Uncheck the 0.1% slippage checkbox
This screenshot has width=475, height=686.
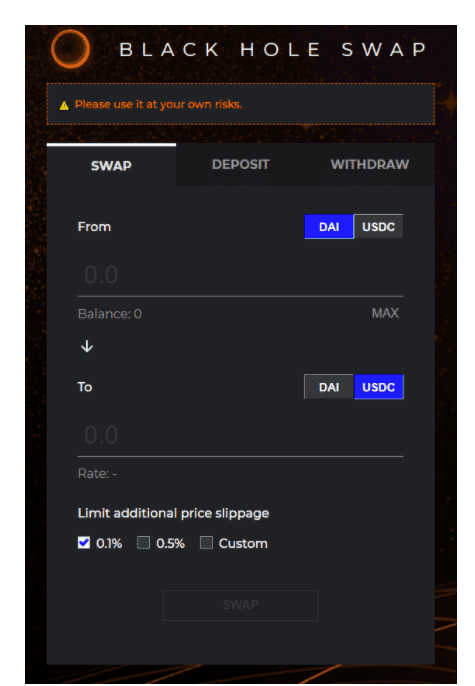coord(84,543)
